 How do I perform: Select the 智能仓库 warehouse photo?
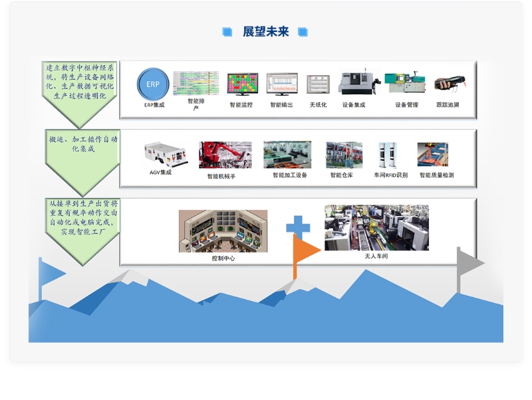pyautogui.click(x=344, y=155)
